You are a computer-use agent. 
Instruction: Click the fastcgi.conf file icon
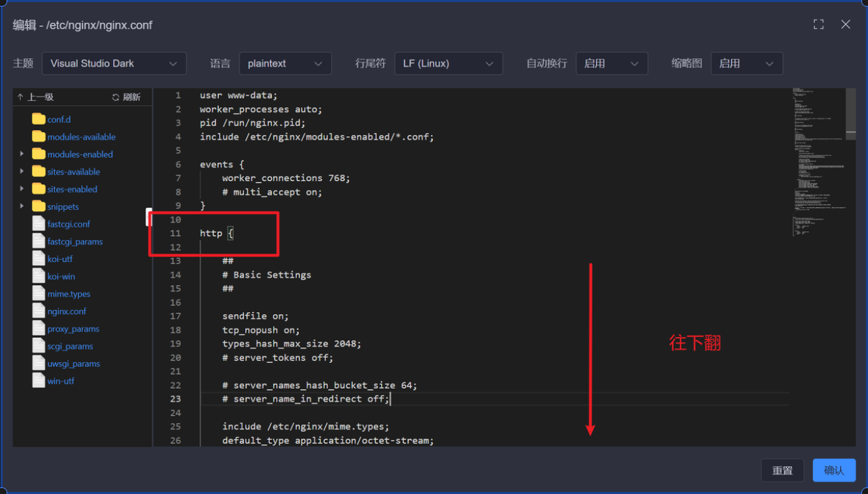tap(38, 224)
